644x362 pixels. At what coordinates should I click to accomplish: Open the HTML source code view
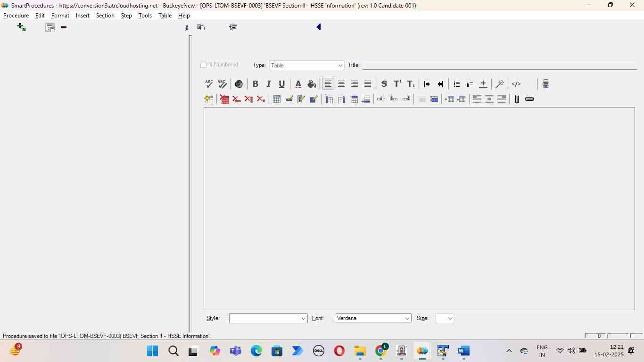tap(516, 84)
